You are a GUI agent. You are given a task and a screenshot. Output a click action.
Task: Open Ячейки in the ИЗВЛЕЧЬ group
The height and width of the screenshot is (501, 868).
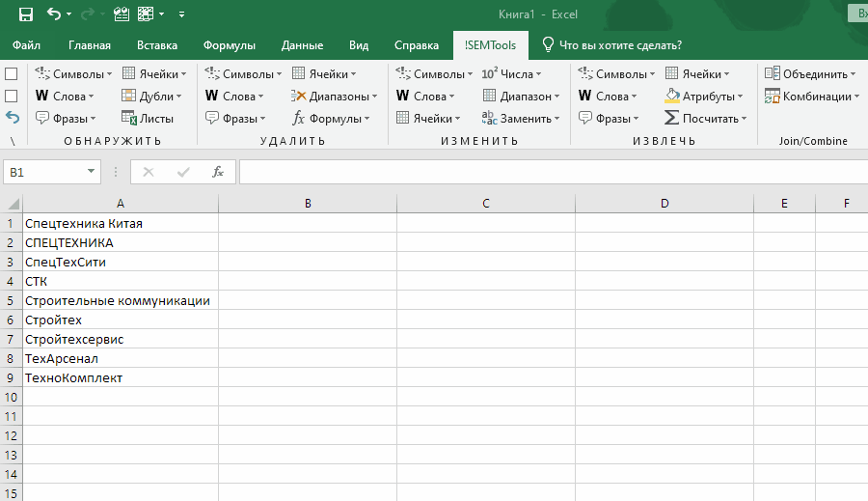coord(697,73)
